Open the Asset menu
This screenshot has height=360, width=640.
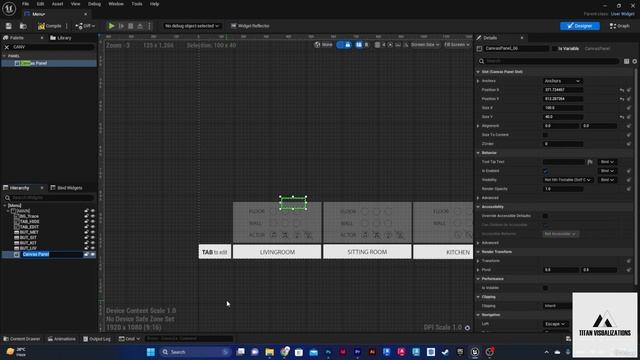pos(58,4)
